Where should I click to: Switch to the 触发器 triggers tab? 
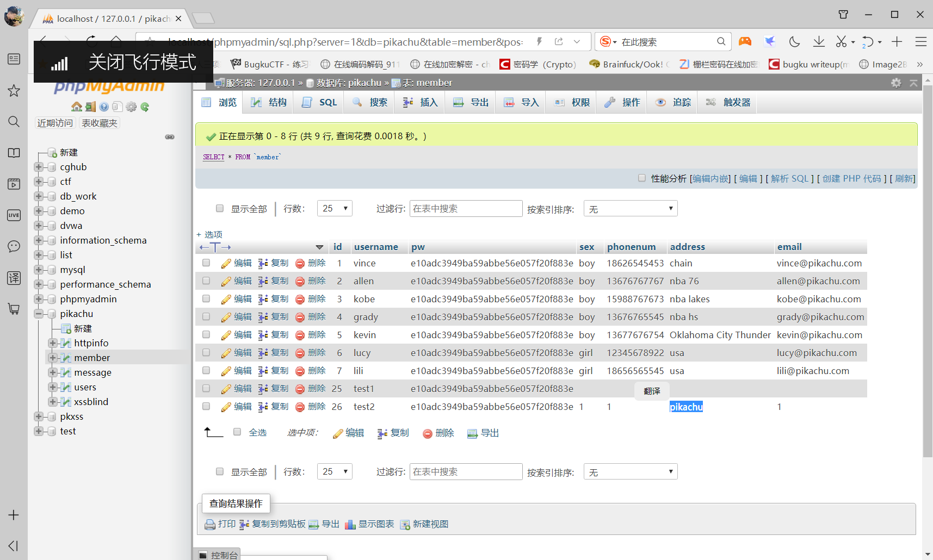(728, 102)
